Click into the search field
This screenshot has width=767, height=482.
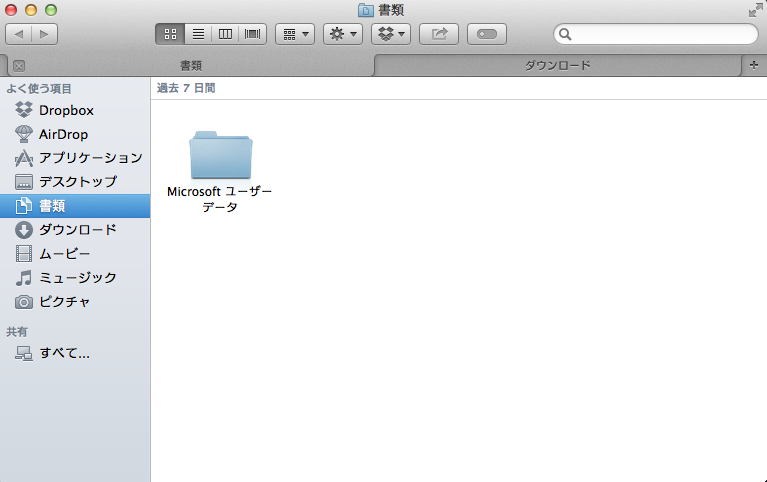coord(656,34)
